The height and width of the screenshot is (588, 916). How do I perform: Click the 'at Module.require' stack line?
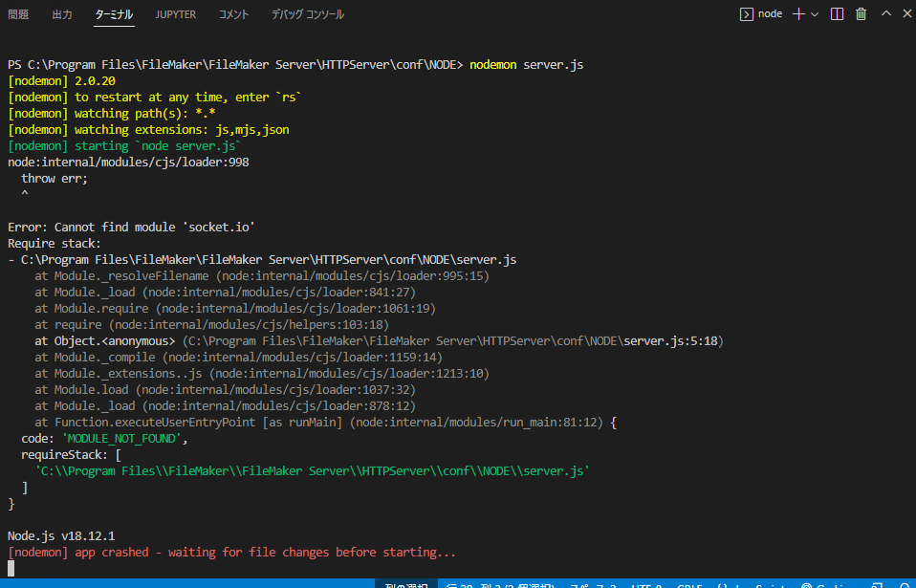click(x=235, y=308)
